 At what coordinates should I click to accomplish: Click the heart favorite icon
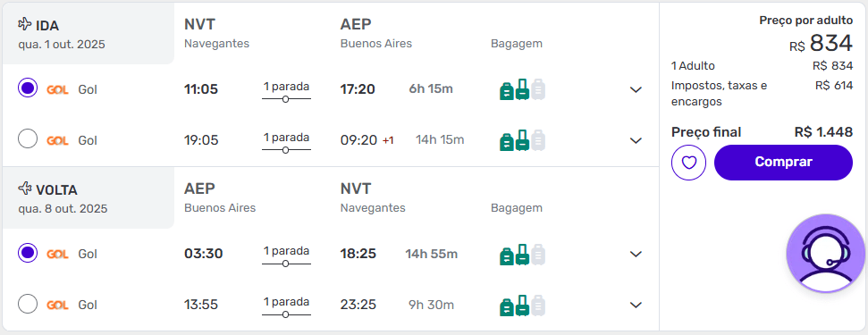[688, 163]
